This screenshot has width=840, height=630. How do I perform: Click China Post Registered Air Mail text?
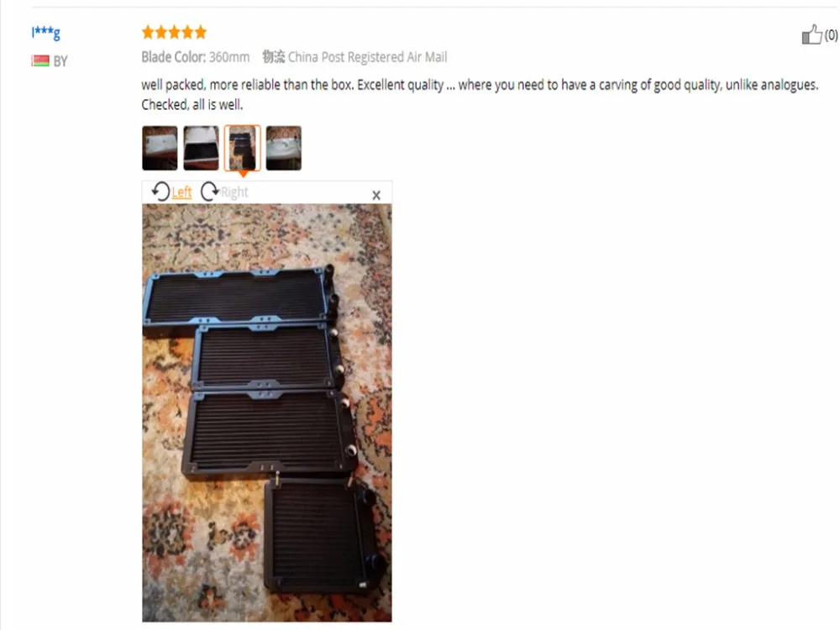pos(368,57)
